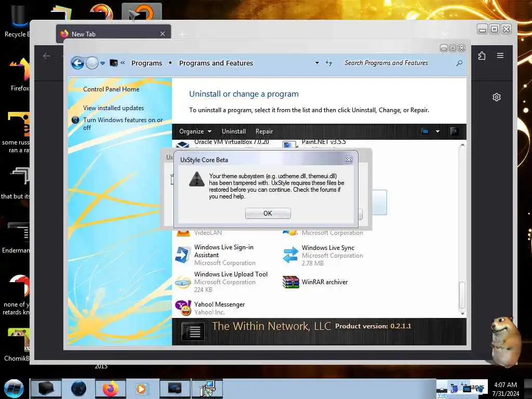532x399 pixels.
Task: Click the details pane program icon
Action: point(193,331)
